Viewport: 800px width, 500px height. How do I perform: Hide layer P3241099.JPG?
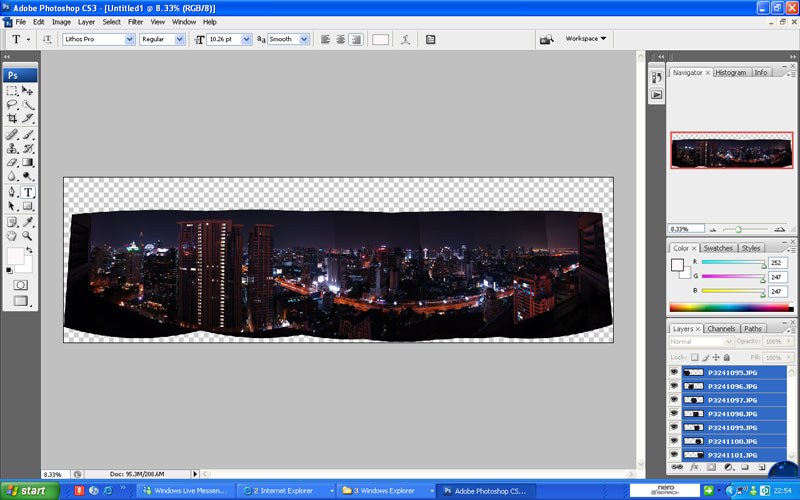click(x=674, y=428)
